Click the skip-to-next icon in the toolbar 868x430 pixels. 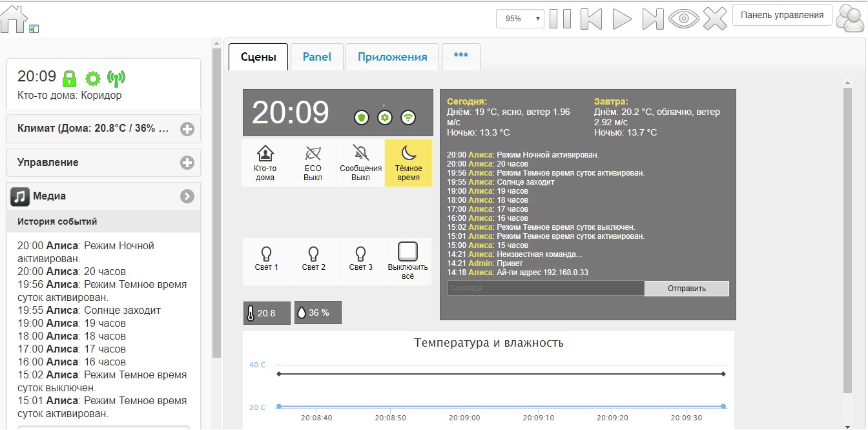point(653,19)
